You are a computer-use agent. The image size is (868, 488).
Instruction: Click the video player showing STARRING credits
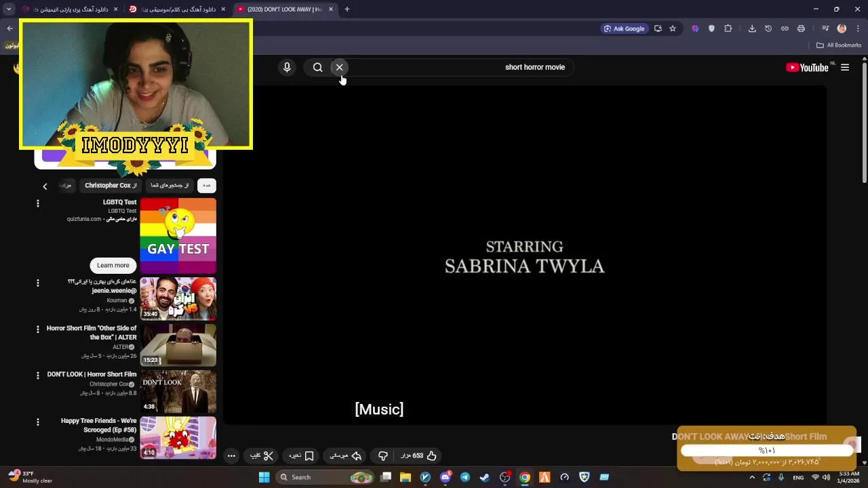(525, 254)
